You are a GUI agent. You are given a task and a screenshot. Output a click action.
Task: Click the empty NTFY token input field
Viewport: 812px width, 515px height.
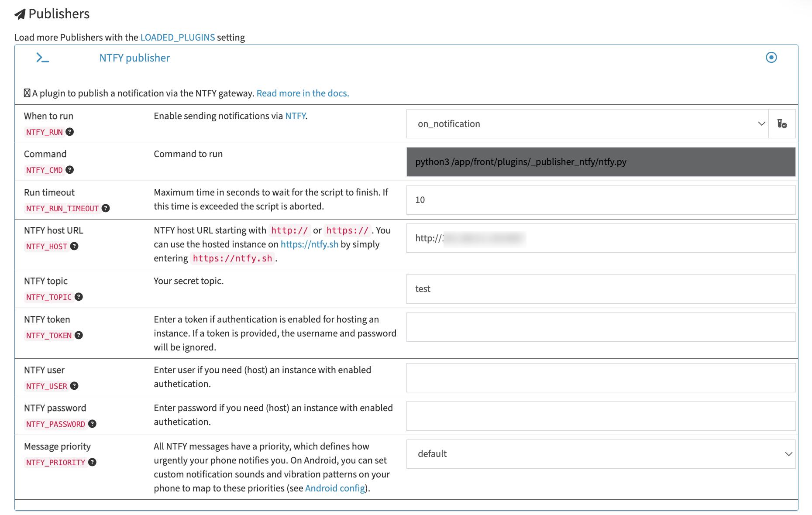[601, 327]
